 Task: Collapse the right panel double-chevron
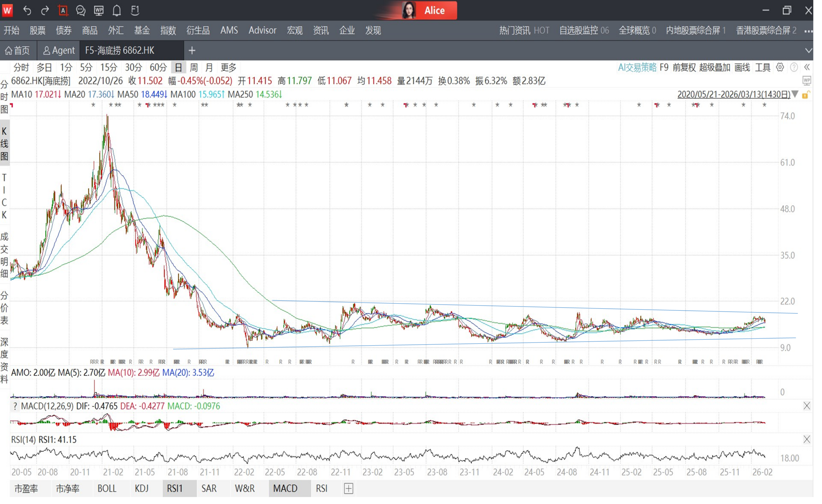click(x=807, y=67)
